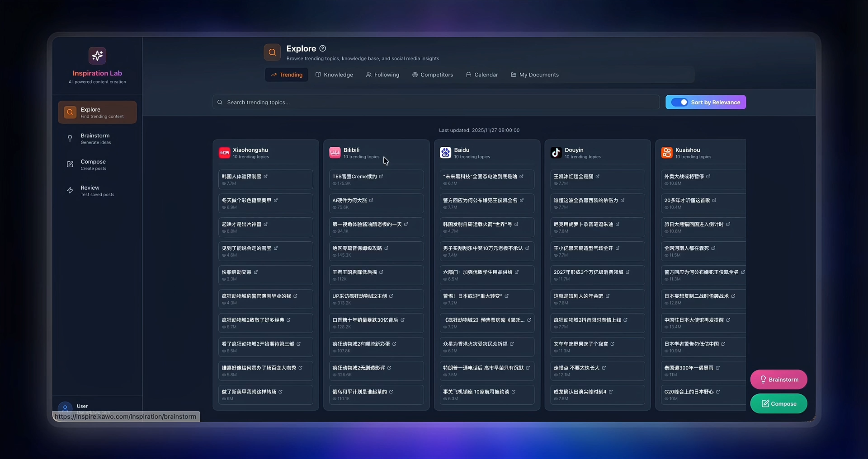Screen dimensions: 868x459
Task: Click the Kuaishou platform icon
Action: (x=666, y=153)
